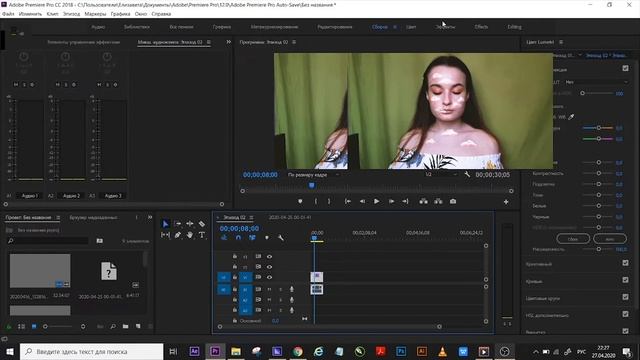Screen dimensions: 640x360
Task: Switch to the Media Browser tab
Action: pyautogui.click(x=93, y=218)
